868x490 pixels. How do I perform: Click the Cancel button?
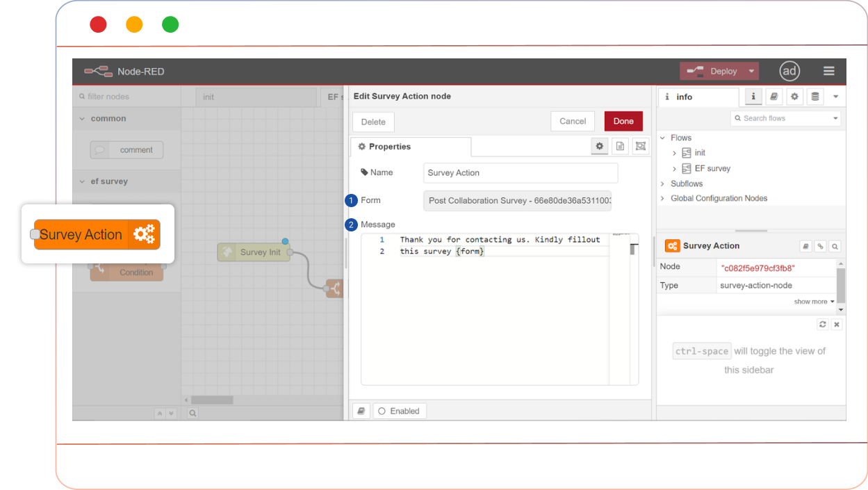coord(573,121)
